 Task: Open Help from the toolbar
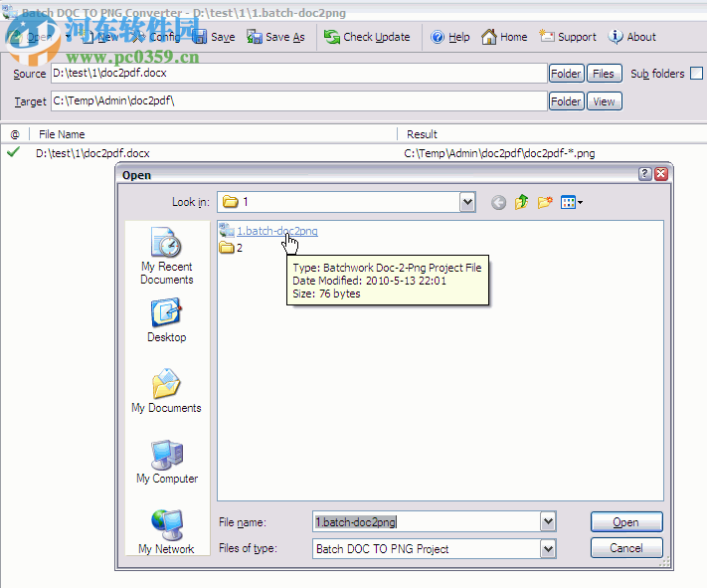450,37
